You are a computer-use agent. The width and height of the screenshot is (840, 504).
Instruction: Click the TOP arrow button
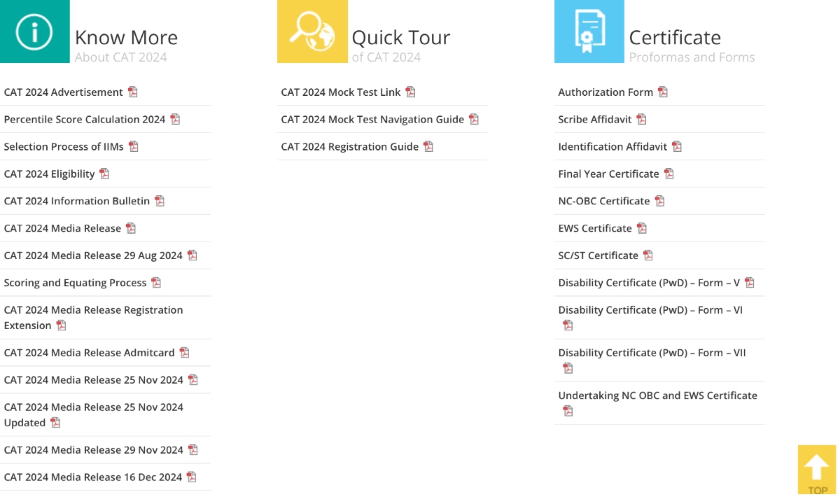click(x=817, y=470)
